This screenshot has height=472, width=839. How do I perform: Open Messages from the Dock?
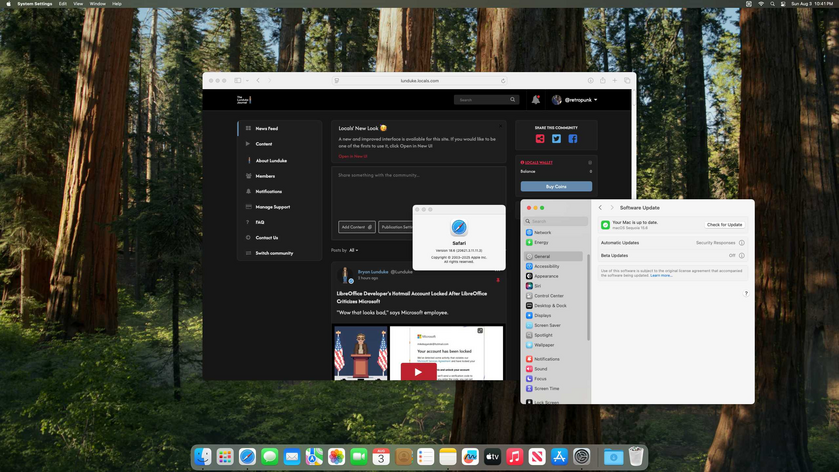[270, 456]
